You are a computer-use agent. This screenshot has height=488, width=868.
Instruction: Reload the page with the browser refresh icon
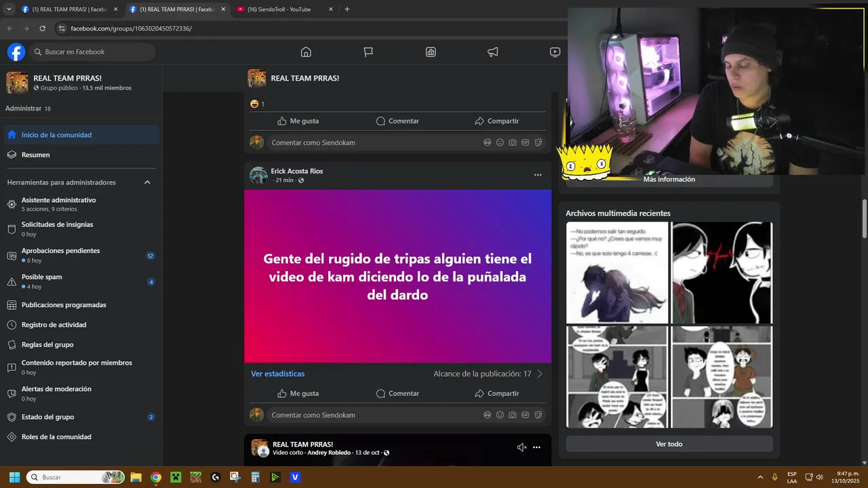(42, 28)
